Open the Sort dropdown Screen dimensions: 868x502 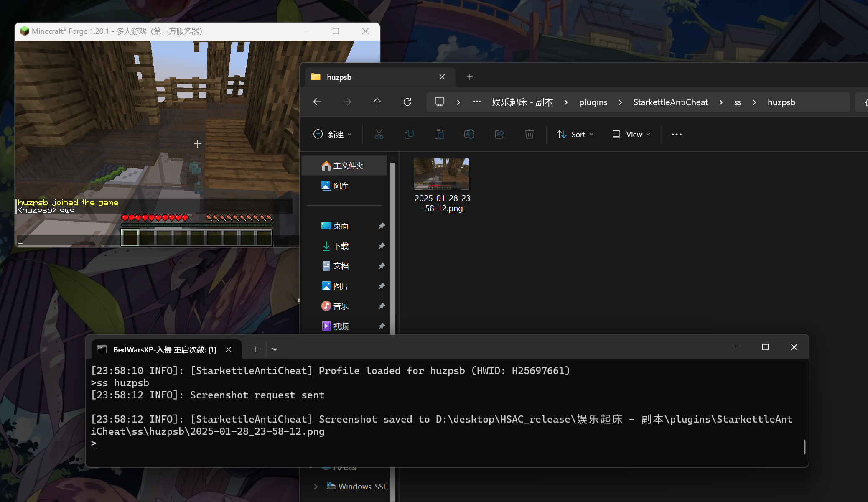click(575, 134)
